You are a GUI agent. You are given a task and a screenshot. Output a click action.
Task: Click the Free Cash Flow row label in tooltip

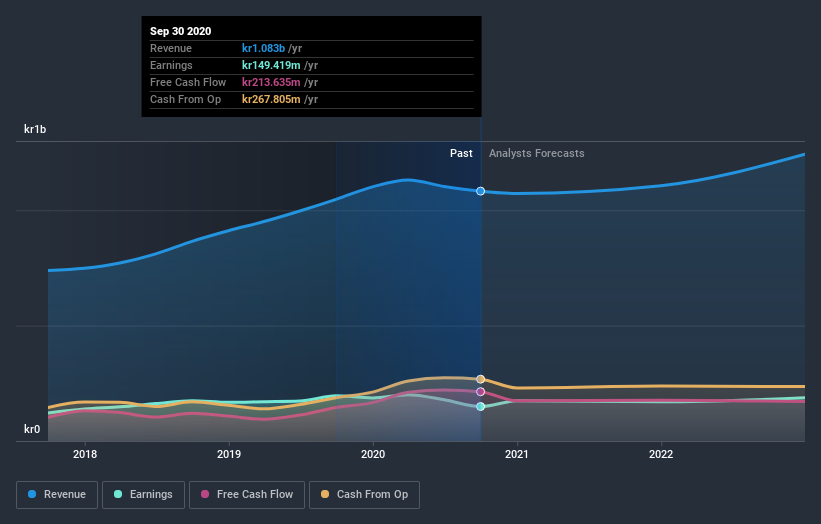click(x=188, y=82)
